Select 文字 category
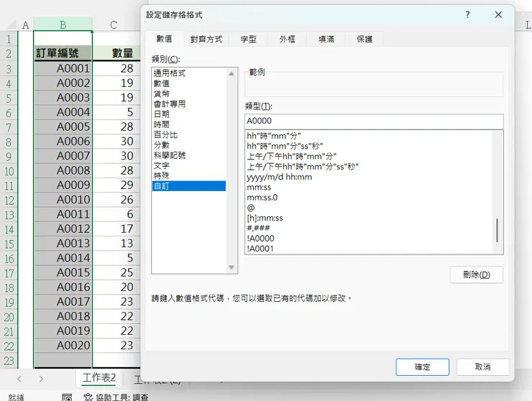The width and height of the screenshot is (532, 401). point(189,165)
